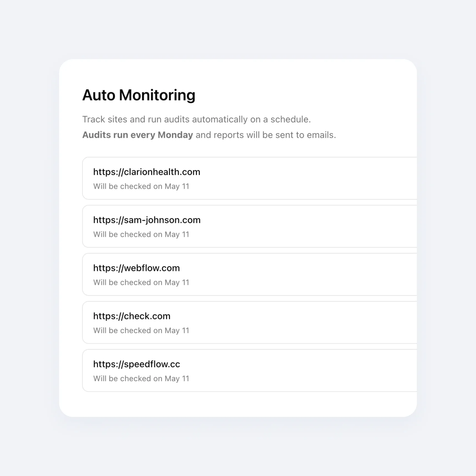
Task: Click the 'Track sites and run audits' description
Action: [x=196, y=119]
